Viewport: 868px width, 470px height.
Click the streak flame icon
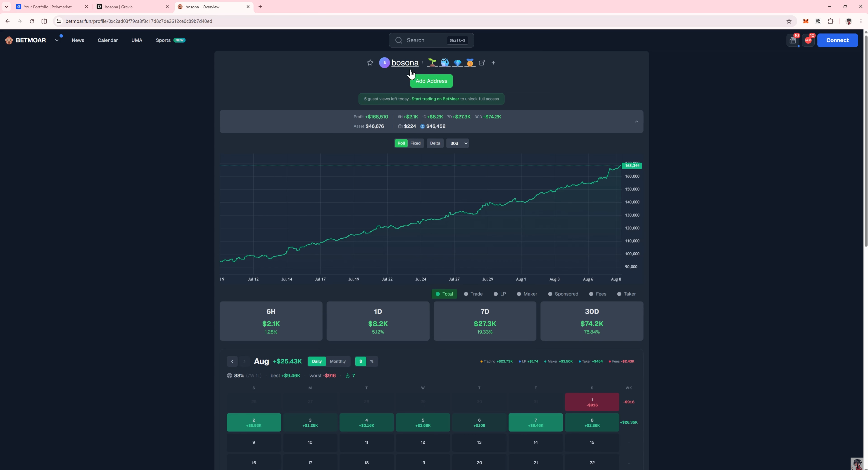[x=347, y=376]
